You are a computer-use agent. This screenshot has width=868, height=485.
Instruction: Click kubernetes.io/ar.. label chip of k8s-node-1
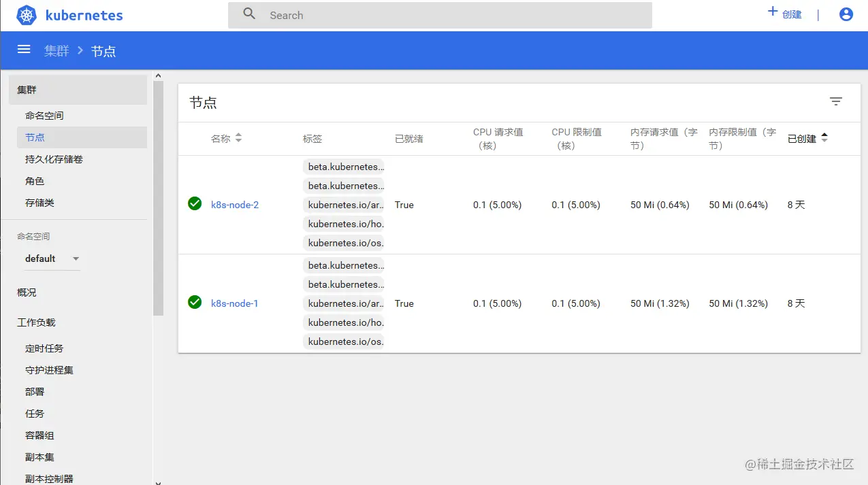(x=344, y=303)
